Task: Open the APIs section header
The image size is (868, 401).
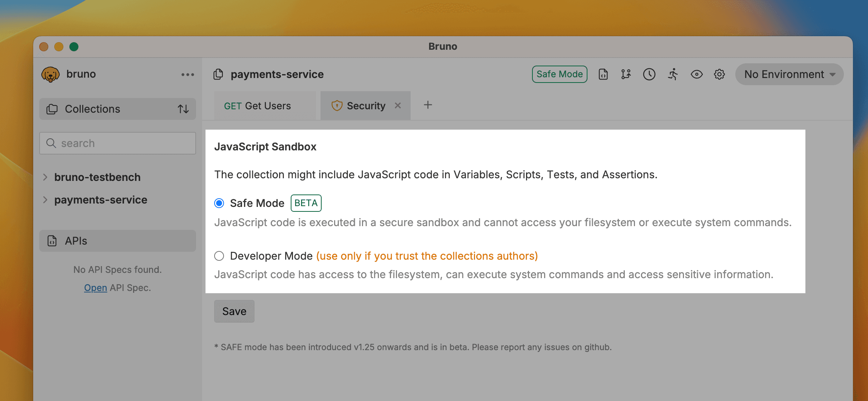Action: [x=117, y=241]
